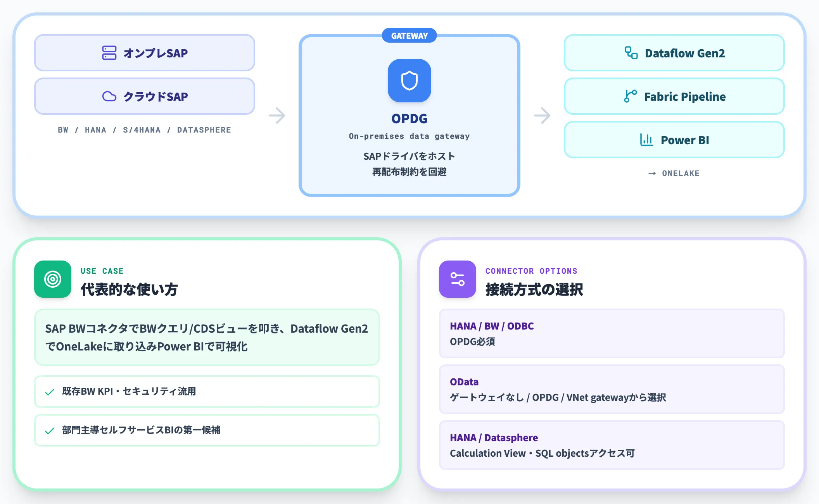Click the blue OPDG shield icon

coord(409,81)
